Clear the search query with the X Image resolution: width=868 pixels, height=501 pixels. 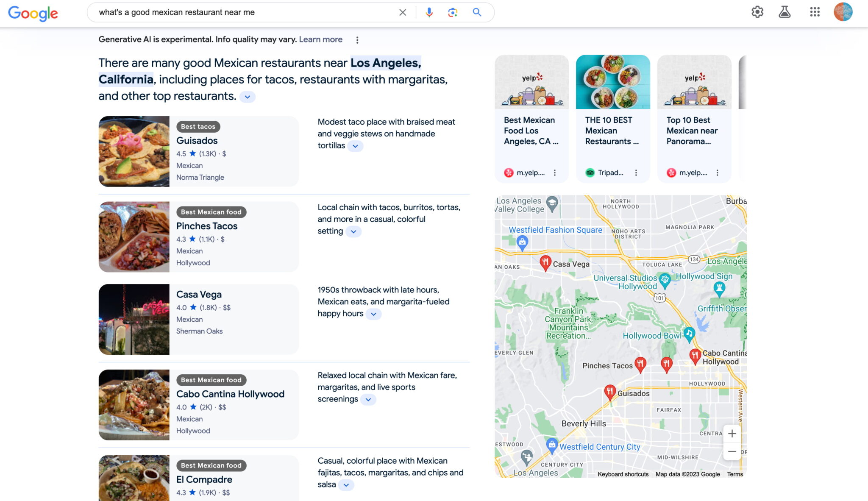(403, 12)
